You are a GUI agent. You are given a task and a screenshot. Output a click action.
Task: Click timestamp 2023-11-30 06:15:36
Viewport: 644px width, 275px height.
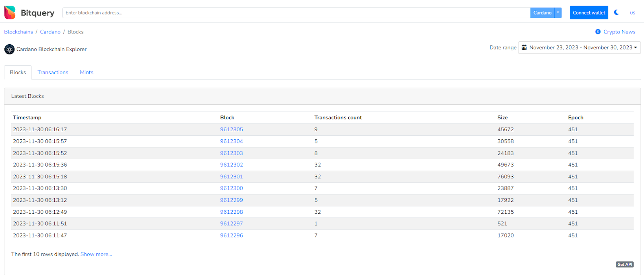pyautogui.click(x=40, y=165)
